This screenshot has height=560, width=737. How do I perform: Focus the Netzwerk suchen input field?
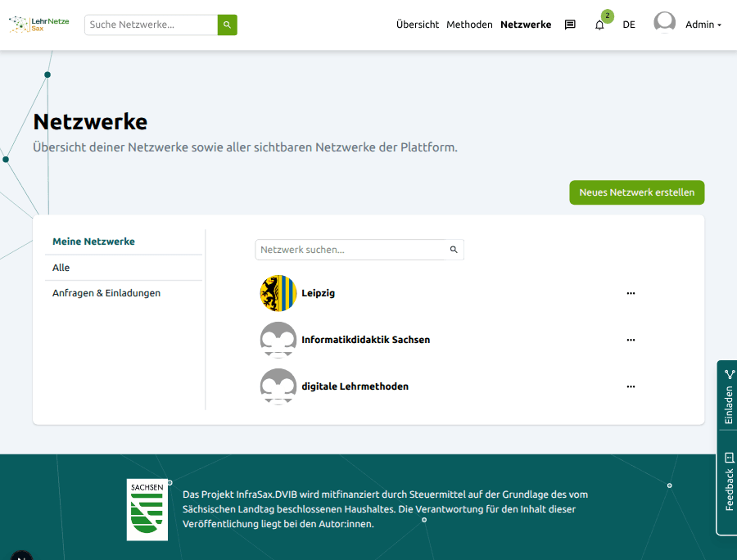[352, 250]
